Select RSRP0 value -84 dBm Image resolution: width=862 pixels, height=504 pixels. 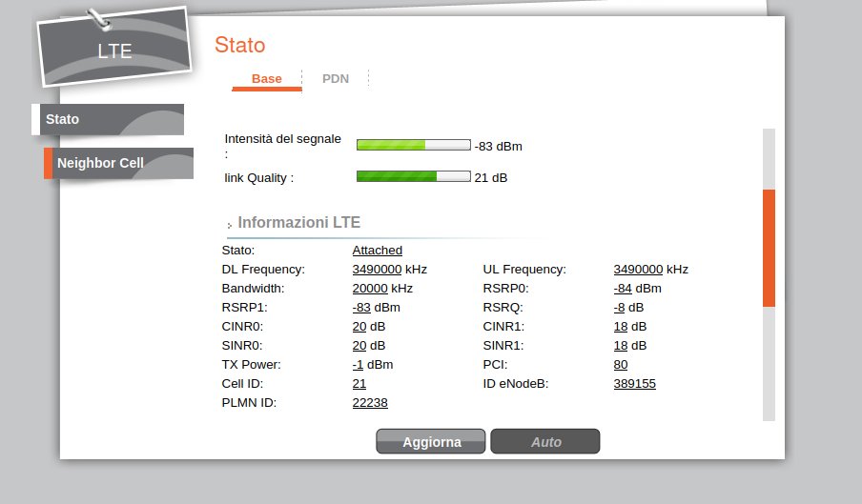[638, 289]
